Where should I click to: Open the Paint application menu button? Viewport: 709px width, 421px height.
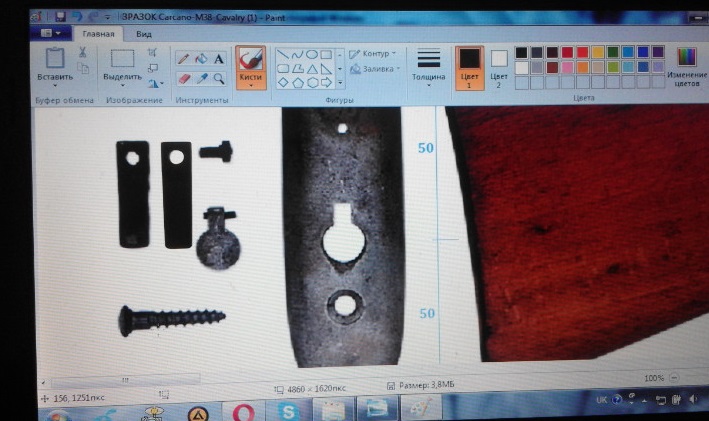(50, 33)
